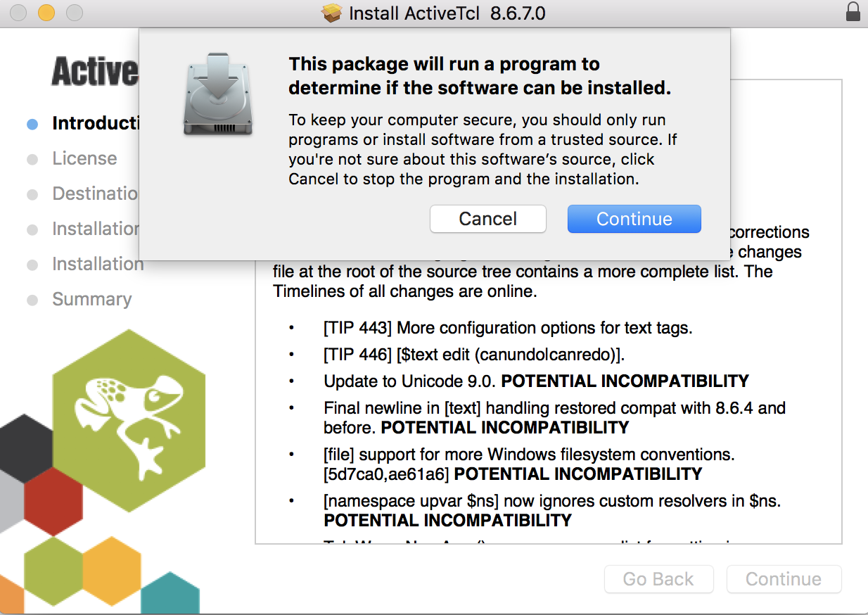Click the grayed Continue button beside Go Back
Image resolution: width=868 pixels, height=615 pixels.
[x=784, y=579]
